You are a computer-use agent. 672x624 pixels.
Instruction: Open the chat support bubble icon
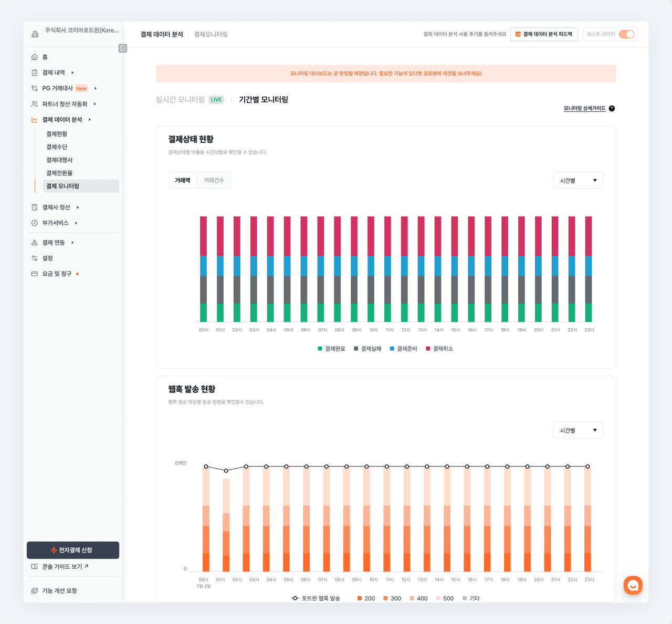point(633,585)
